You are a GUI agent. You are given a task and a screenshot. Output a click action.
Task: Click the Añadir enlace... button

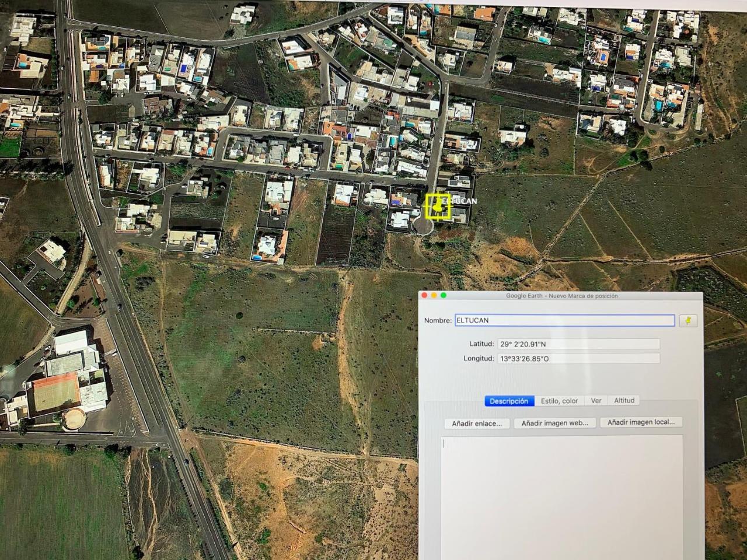(x=477, y=423)
